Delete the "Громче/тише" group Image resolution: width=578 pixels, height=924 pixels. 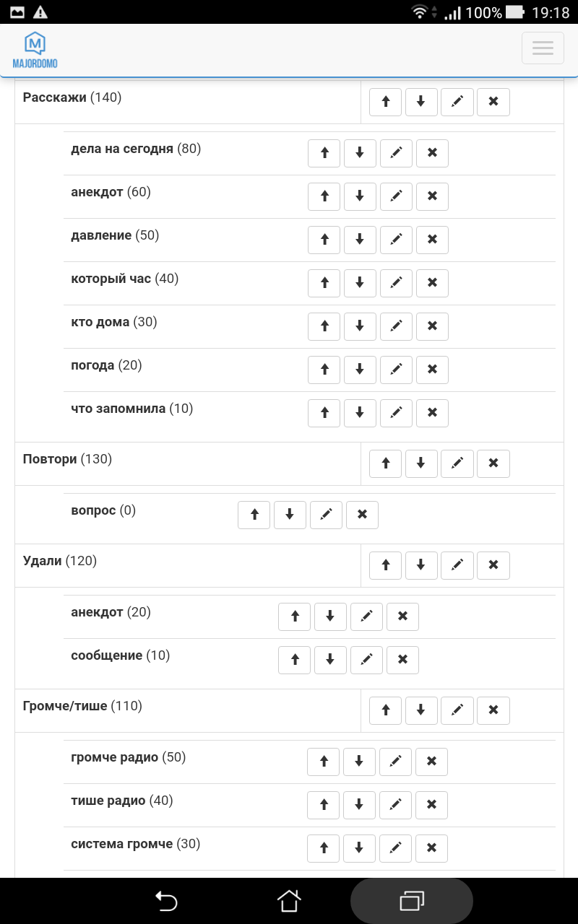(493, 710)
